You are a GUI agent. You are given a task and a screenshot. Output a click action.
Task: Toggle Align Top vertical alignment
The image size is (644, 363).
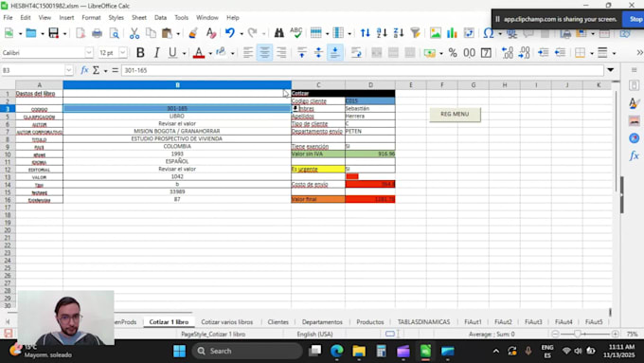point(302,53)
